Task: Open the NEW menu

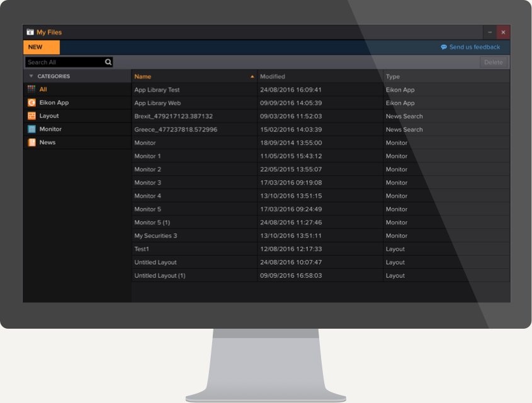Action: 41,47
